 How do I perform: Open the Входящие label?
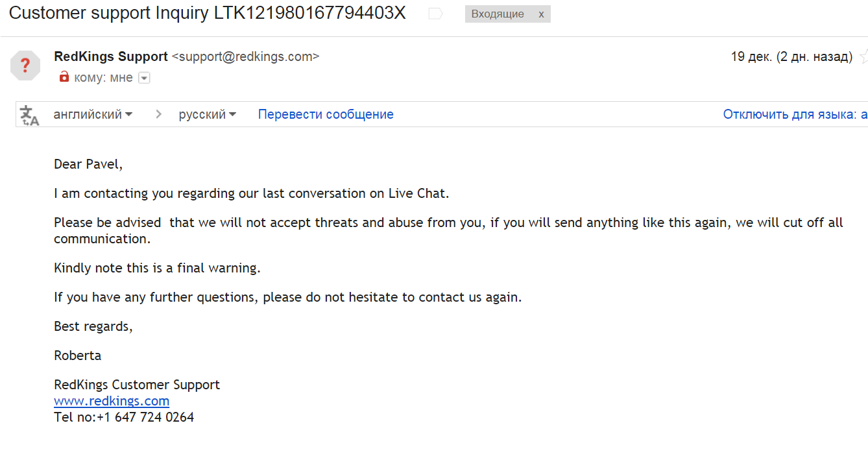pyautogui.click(x=498, y=14)
